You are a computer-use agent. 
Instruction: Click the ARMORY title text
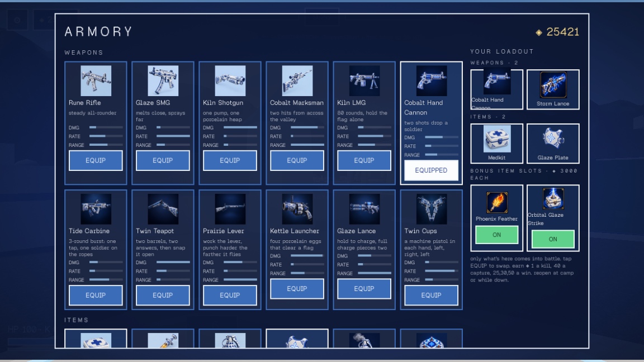point(98,32)
